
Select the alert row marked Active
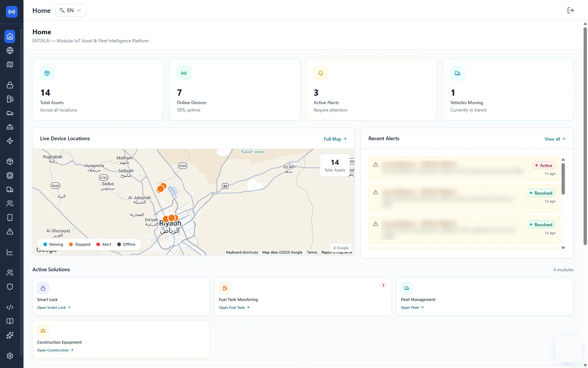[x=464, y=169]
